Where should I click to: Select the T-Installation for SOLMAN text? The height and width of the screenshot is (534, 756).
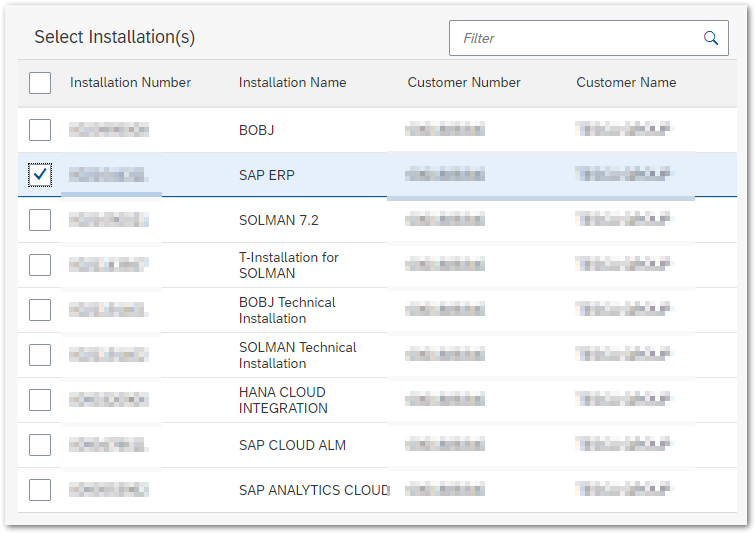pos(288,265)
